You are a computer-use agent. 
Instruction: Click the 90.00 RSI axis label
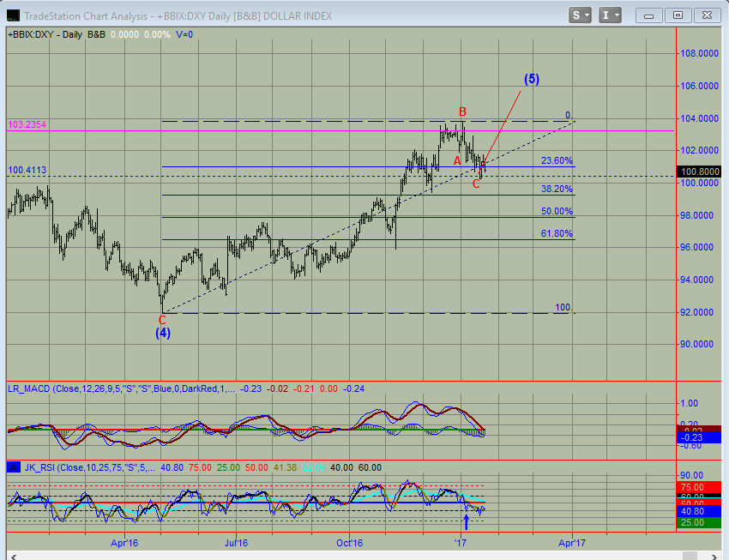[692, 475]
